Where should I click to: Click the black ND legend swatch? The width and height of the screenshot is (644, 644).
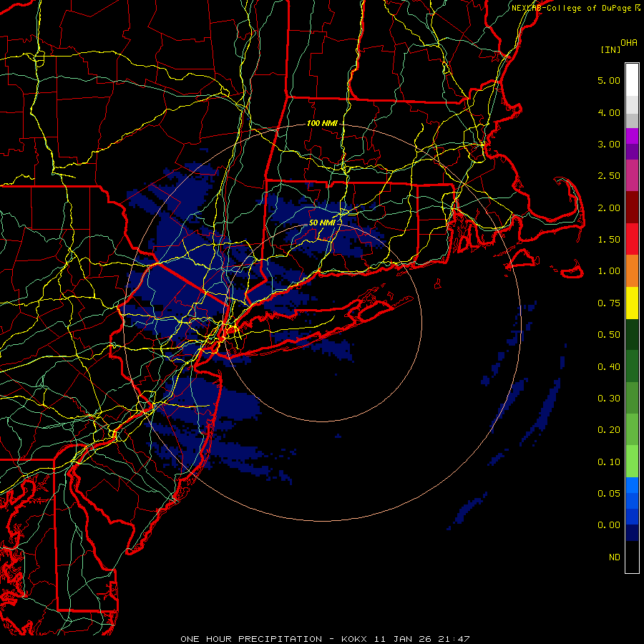632,557
